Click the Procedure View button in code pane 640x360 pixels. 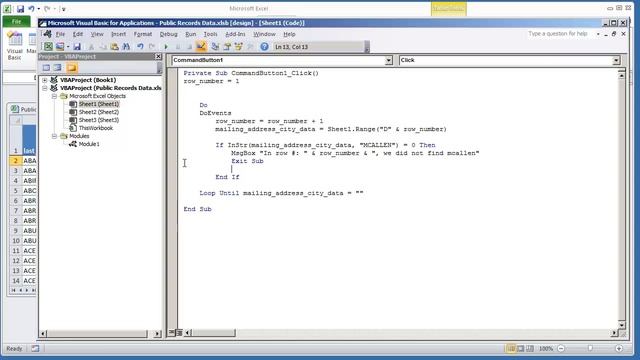point(172,333)
